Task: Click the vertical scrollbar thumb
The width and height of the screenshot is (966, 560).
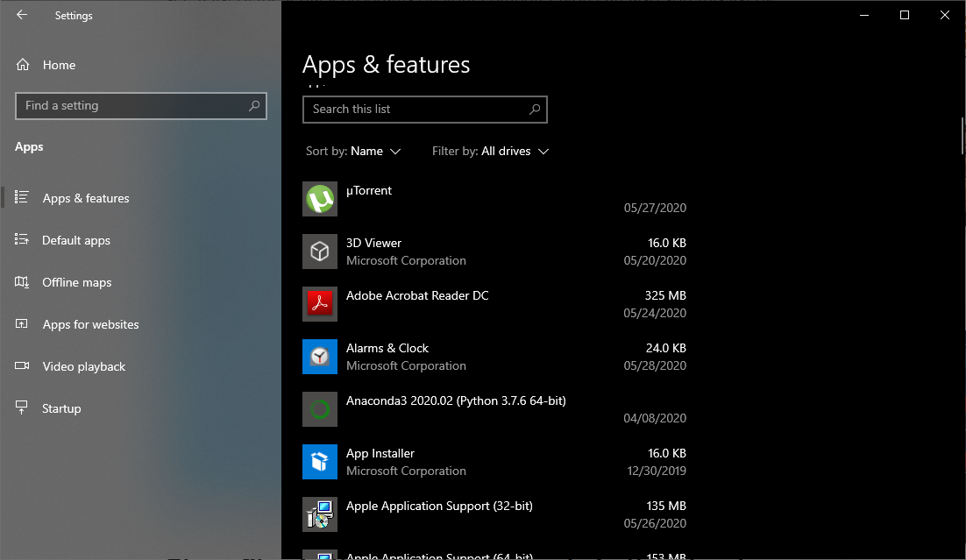Action: click(962, 136)
